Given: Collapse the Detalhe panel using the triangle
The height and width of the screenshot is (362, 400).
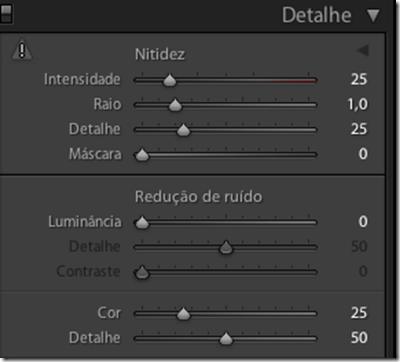Looking at the screenshot, I should [x=373, y=16].
